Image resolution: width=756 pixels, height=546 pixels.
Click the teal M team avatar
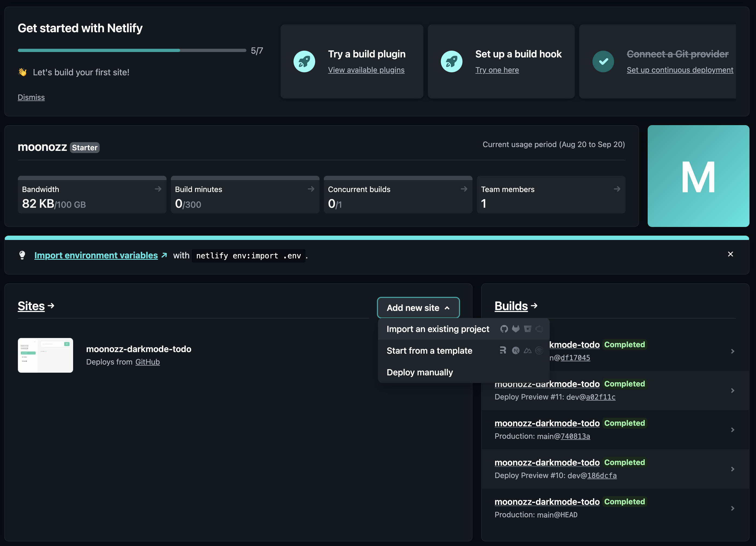[698, 176]
